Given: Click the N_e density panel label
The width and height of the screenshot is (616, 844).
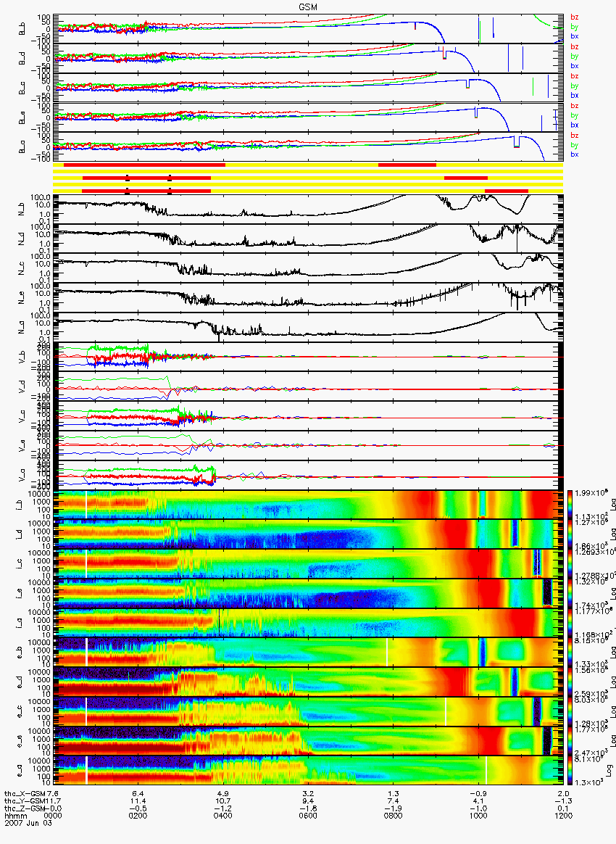Looking at the screenshot, I should coord(22,298).
